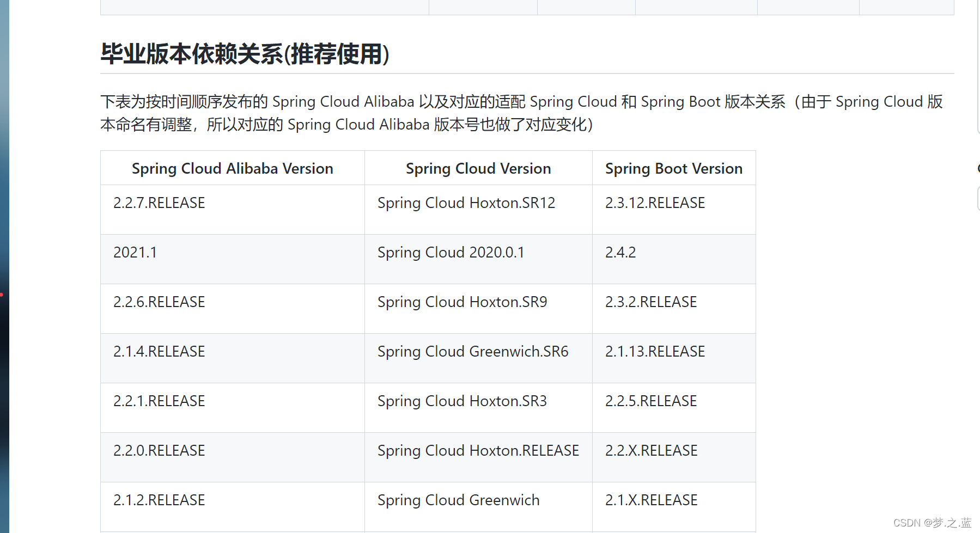Click cell 2.2.5.RELEASE
980x533 pixels.
(674, 408)
